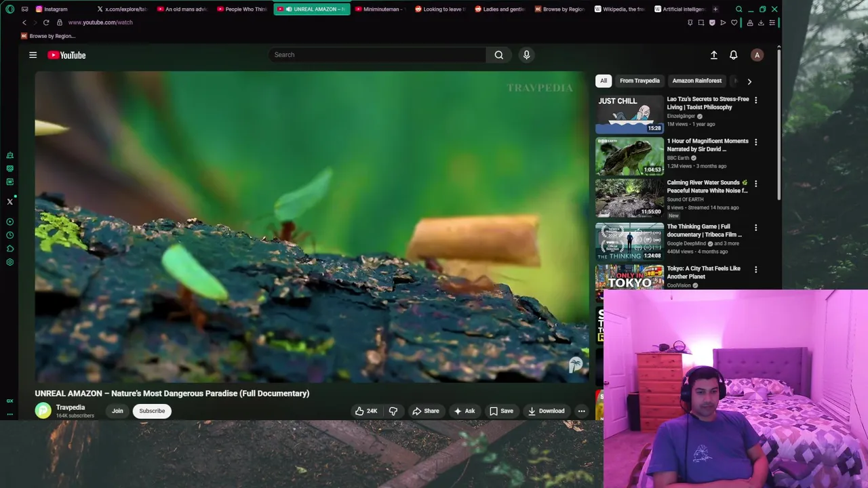Screen dimensions: 868x488
Task: Click the search magnifier button
Action: click(499, 55)
